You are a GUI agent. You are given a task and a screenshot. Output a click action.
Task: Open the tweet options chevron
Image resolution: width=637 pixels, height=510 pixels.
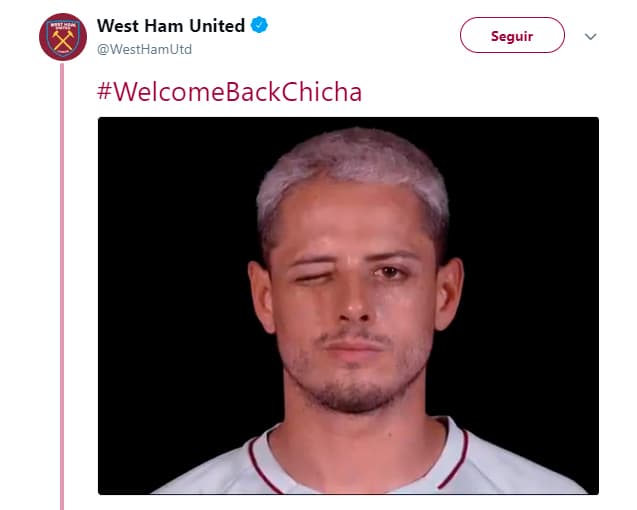[590, 37]
